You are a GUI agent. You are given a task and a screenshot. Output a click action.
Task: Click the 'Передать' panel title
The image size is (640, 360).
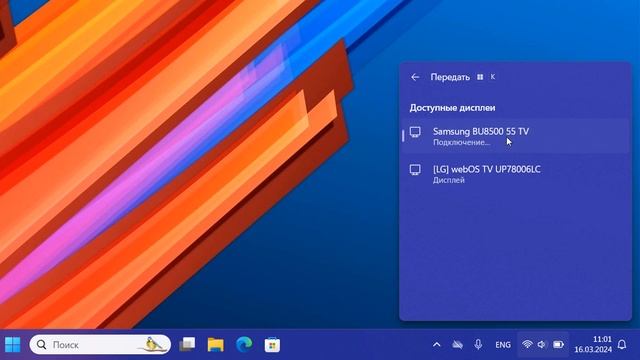point(450,77)
